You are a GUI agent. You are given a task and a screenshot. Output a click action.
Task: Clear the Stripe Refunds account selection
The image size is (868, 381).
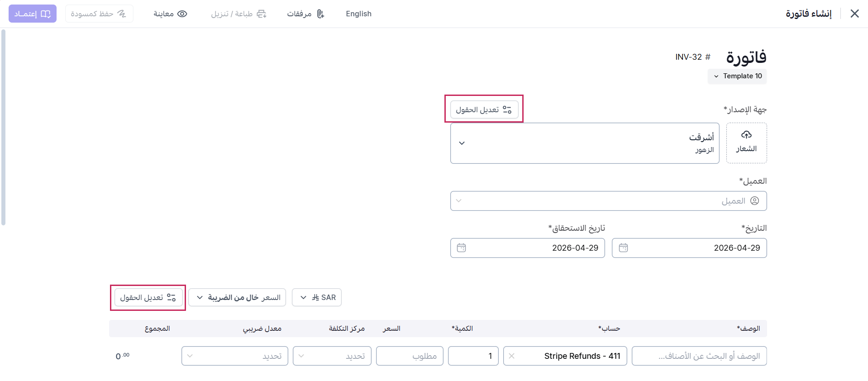point(511,356)
